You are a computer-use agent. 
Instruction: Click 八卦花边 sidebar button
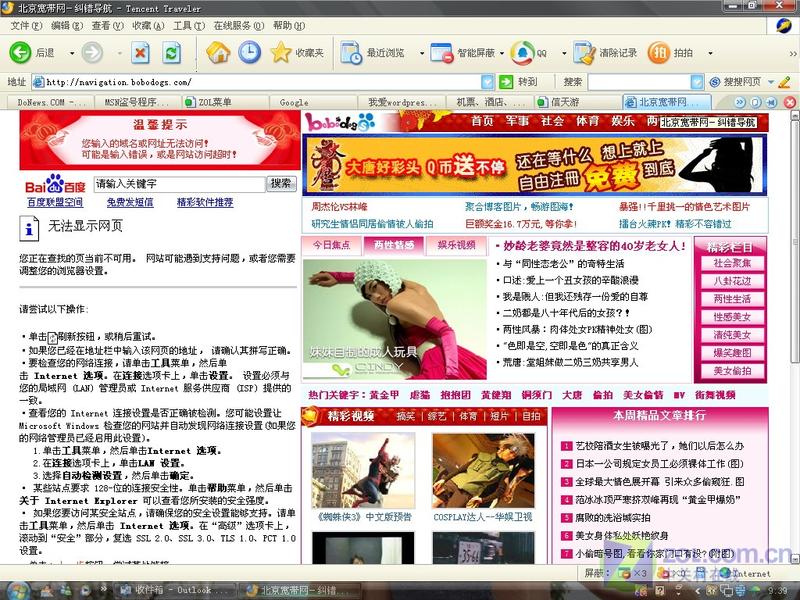pos(732,281)
